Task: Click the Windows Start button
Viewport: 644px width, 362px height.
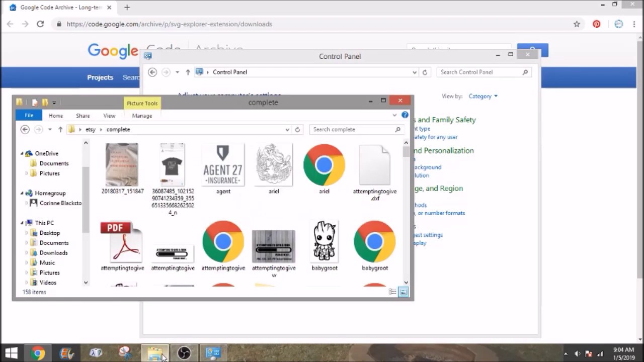Action: tap(11, 353)
